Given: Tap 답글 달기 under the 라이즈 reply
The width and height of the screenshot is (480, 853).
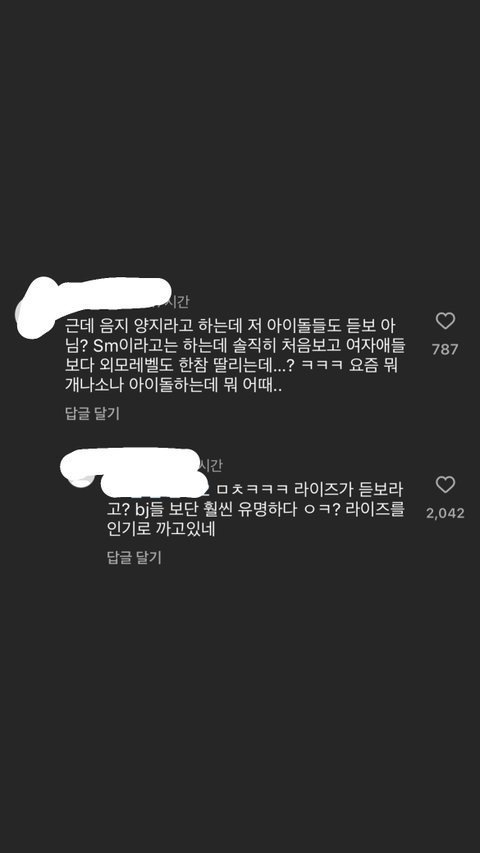Looking at the screenshot, I should coord(134,558).
